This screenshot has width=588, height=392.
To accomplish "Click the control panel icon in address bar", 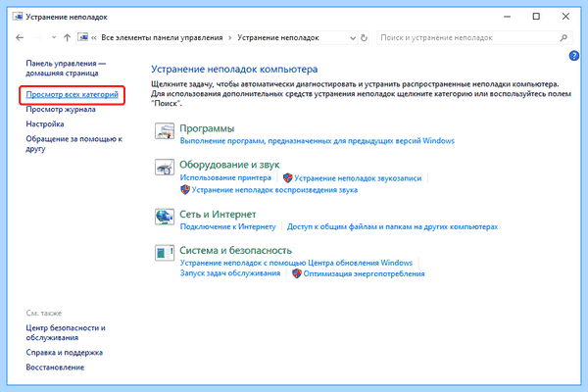I will click(83, 37).
